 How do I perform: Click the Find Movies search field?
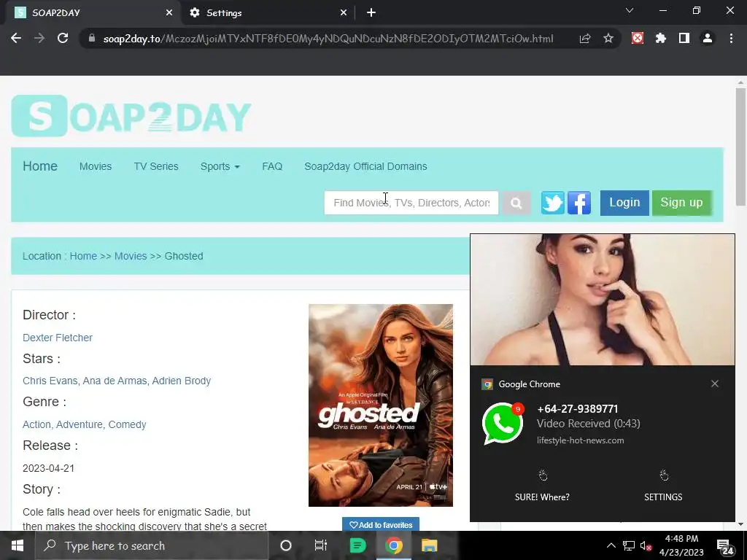click(x=411, y=203)
